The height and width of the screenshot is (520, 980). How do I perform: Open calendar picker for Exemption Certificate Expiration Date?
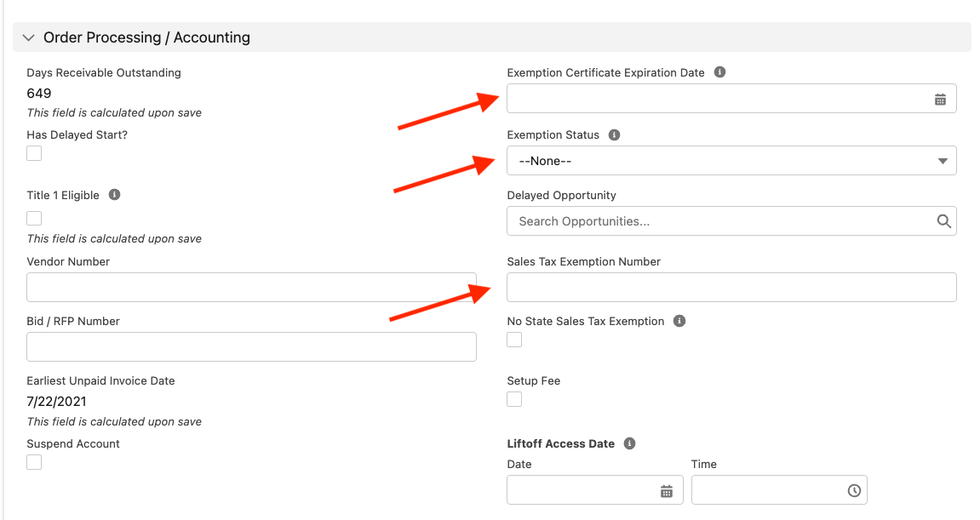[940, 100]
